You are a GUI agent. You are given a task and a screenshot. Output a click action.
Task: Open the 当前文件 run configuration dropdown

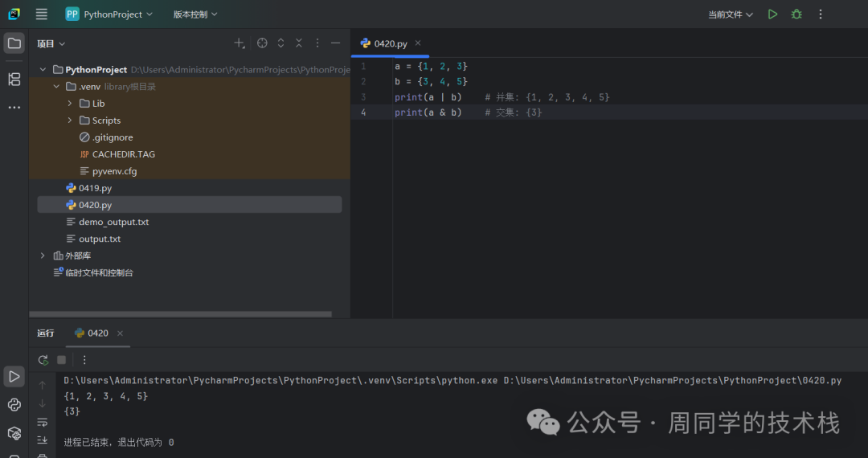pyautogui.click(x=730, y=14)
